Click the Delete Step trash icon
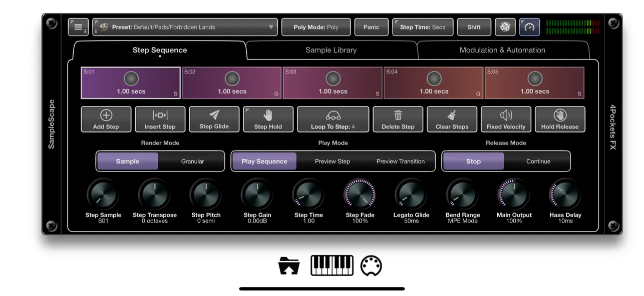This screenshot has width=644, height=296. click(x=398, y=119)
